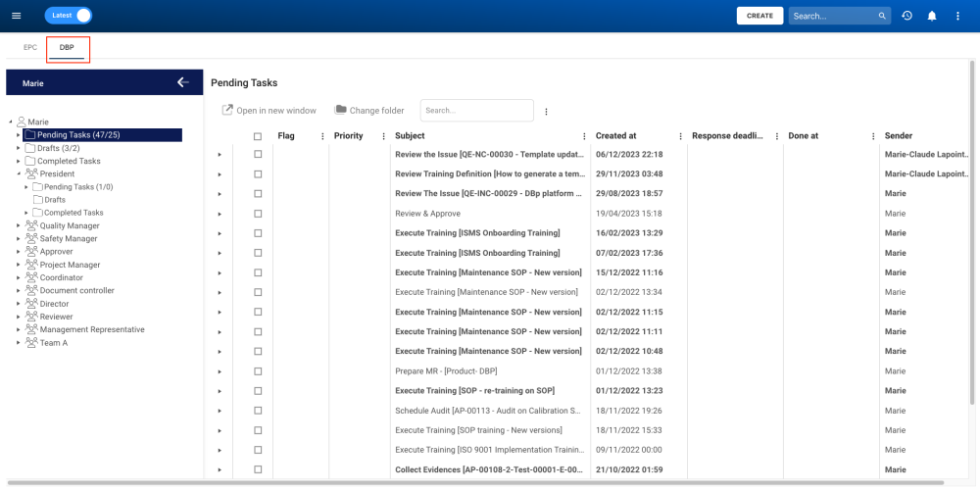980x491 pixels.
Task: Check the box for Review Training Definition row
Action: pyautogui.click(x=258, y=173)
